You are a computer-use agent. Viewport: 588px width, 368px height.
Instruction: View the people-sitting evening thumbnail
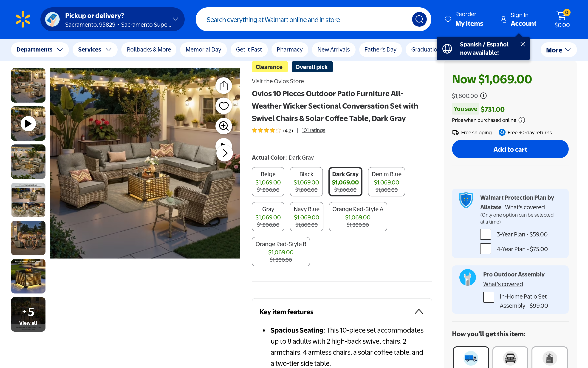pyautogui.click(x=28, y=238)
